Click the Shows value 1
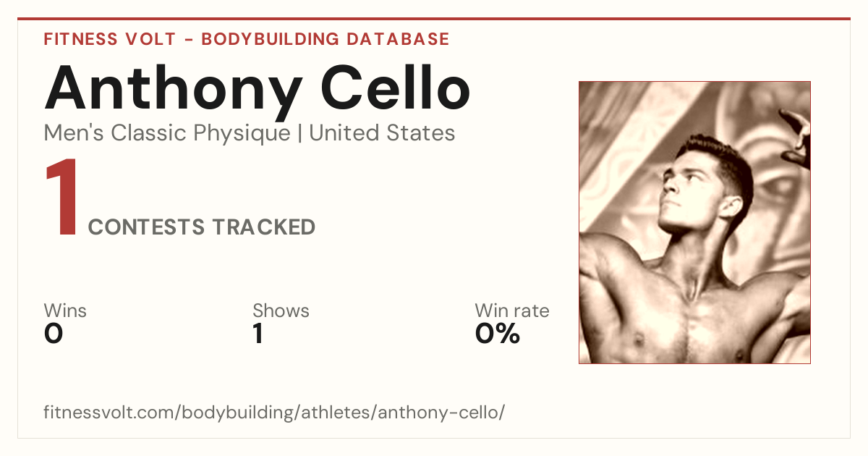868x456 pixels. pyautogui.click(x=258, y=334)
